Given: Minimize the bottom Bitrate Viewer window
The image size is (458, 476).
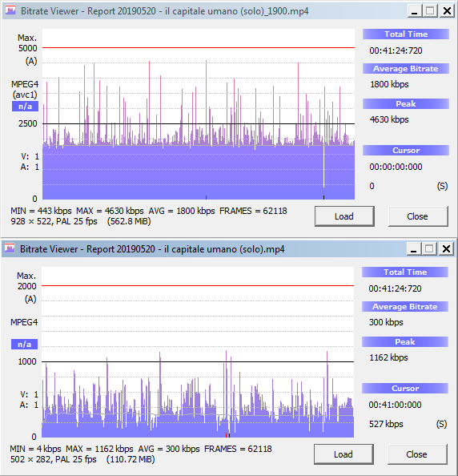Looking at the screenshot, I should [x=413, y=249].
